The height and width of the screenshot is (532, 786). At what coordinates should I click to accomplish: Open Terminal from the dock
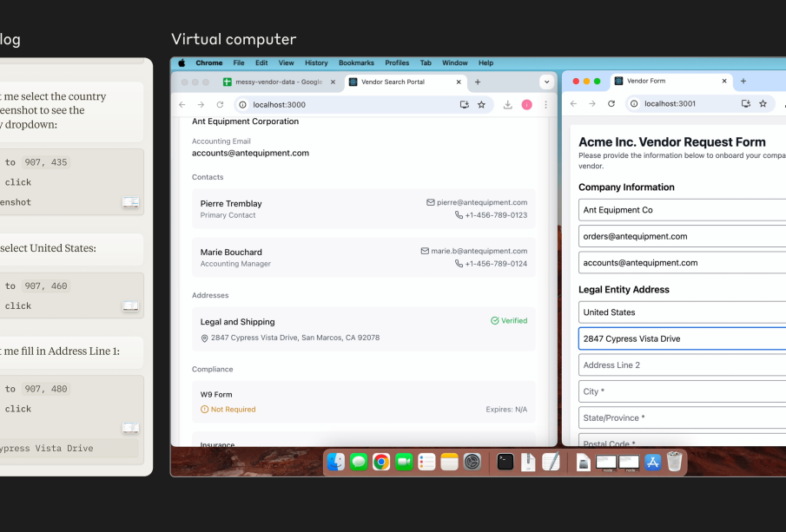pos(505,462)
